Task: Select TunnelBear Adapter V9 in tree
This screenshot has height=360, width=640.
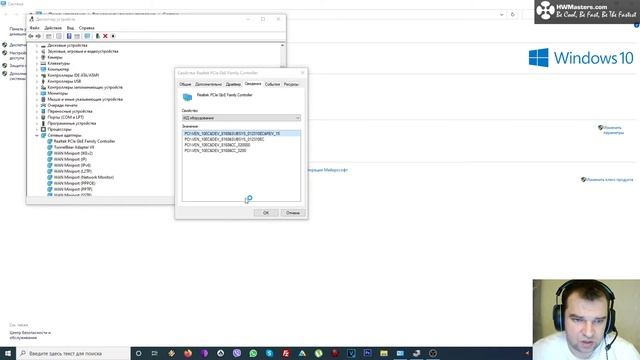Action: [x=74, y=147]
